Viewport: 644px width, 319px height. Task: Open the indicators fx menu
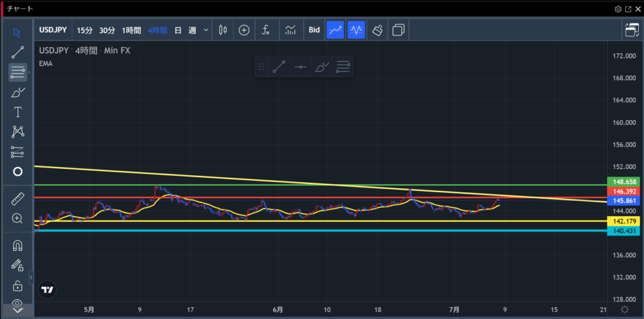click(266, 30)
